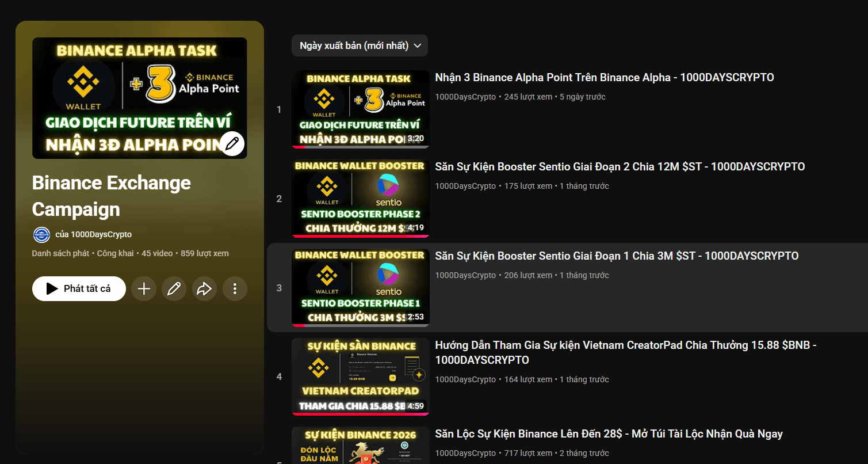Click the 2:53 duration badge
The image size is (868, 464).
[x=415, y=317]
